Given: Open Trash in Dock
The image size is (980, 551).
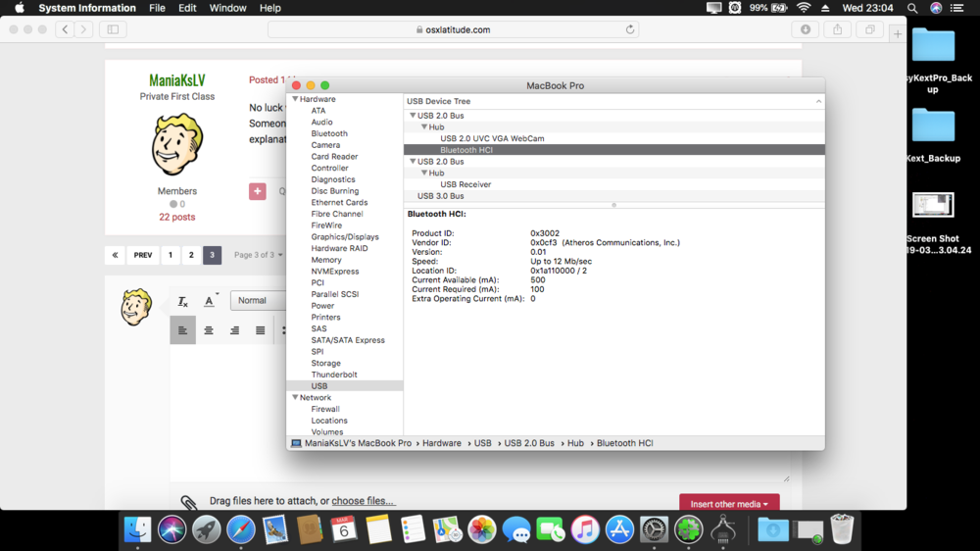Looking at the screenshot, I should click(842, 529).
